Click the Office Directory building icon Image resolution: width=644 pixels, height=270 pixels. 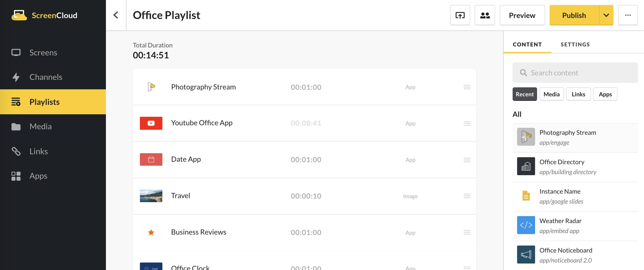pos(526,166)
